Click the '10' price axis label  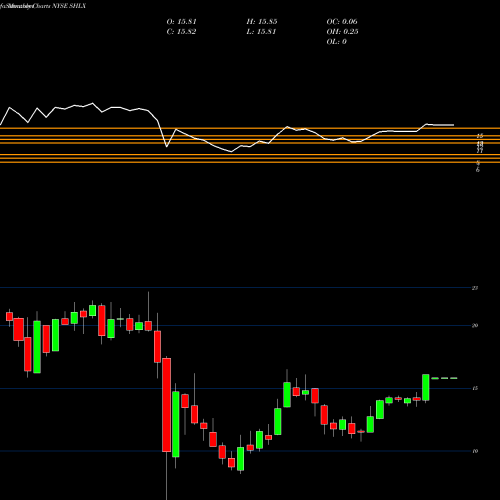[475, 451]
